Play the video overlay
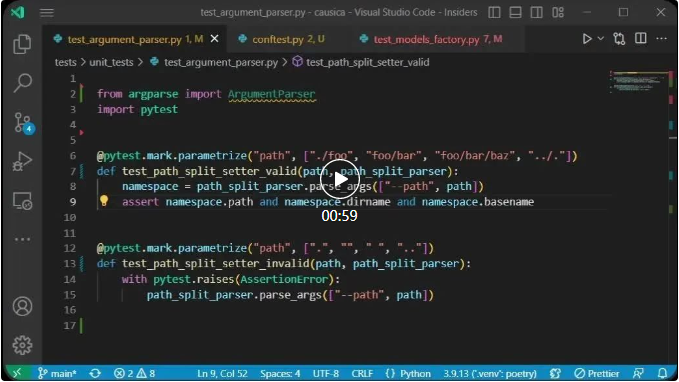Screen dimensions: 679x382 point(340,179)
